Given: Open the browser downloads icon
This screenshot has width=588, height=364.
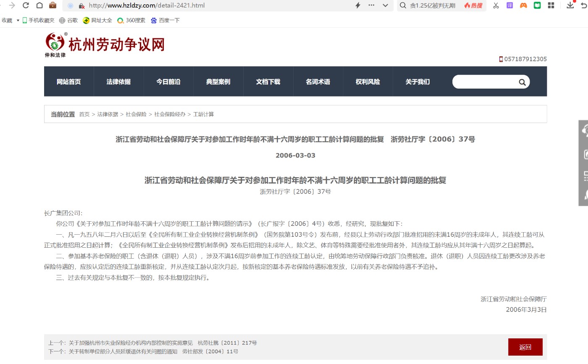Looking at the screenshot, I should click(570, 5).
